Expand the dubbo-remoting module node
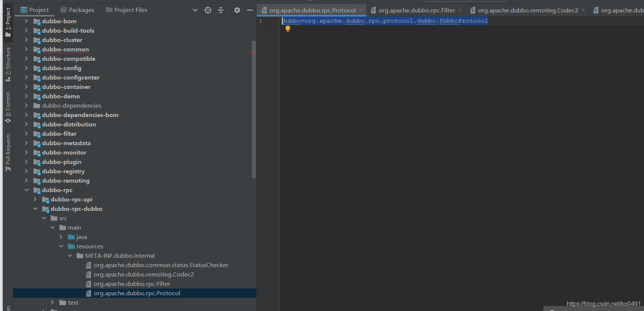Image resolution: width=644 pixels, height=311 pixels. [26, 180]
